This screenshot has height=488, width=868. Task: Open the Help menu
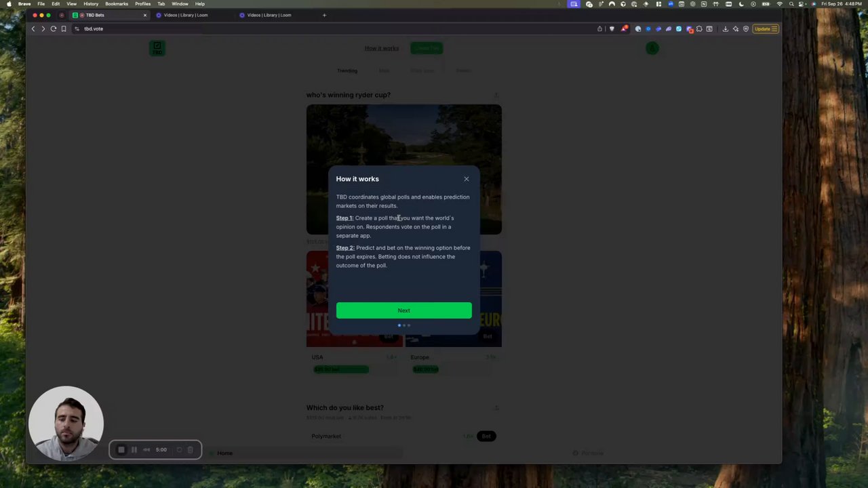(x=199, y=4)
